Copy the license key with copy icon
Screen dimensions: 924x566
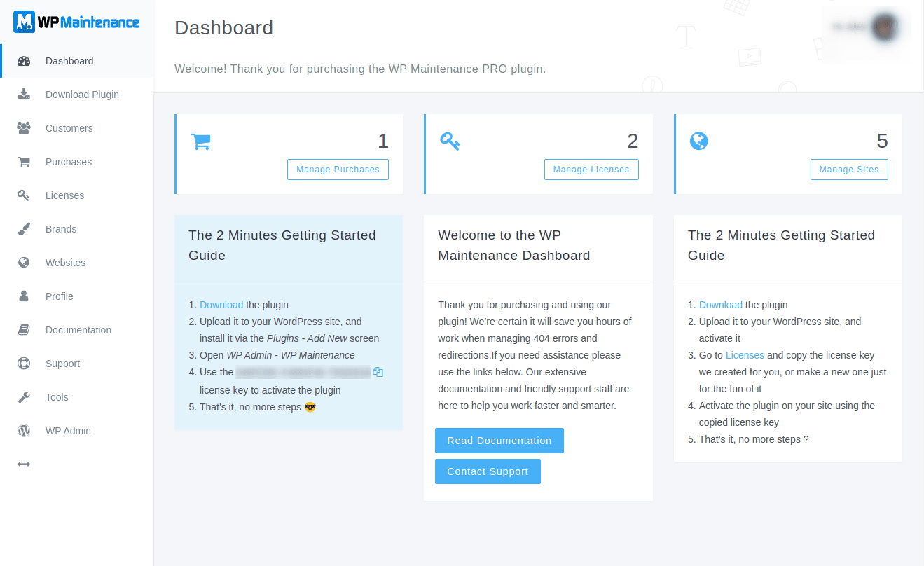coord(378,372)
